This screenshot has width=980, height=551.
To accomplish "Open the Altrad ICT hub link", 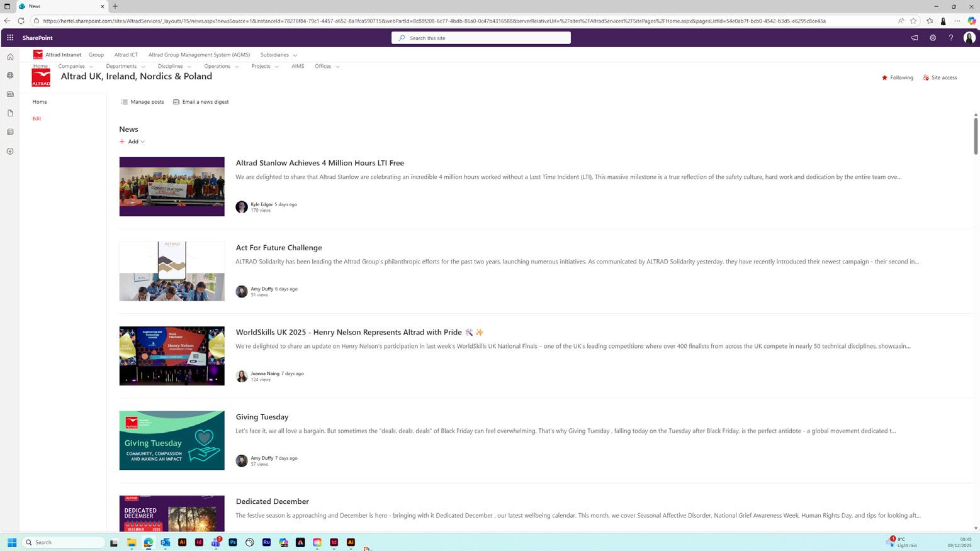I will pyautogui.click(x=126, y=55).
